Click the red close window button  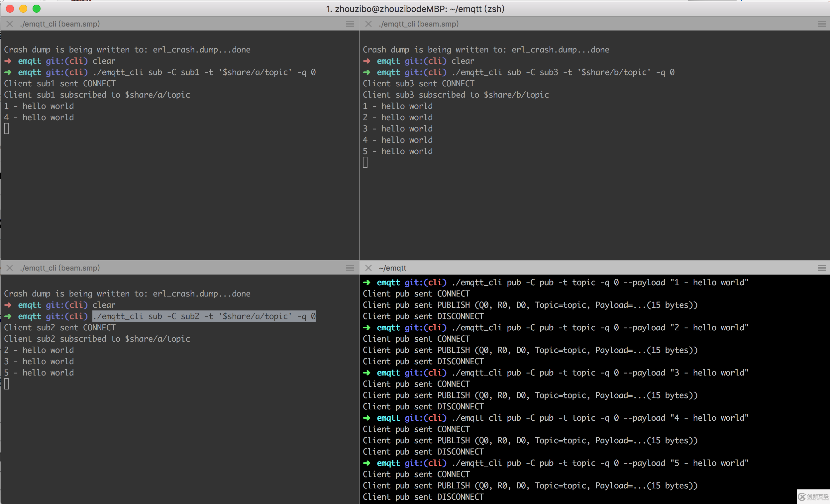click(x=10, y=9)
